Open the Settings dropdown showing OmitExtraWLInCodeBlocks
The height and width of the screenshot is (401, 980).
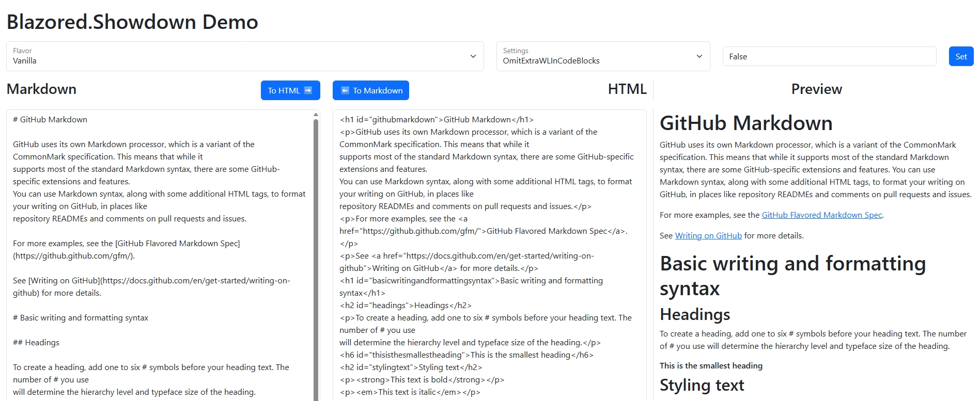coord(603,56)
